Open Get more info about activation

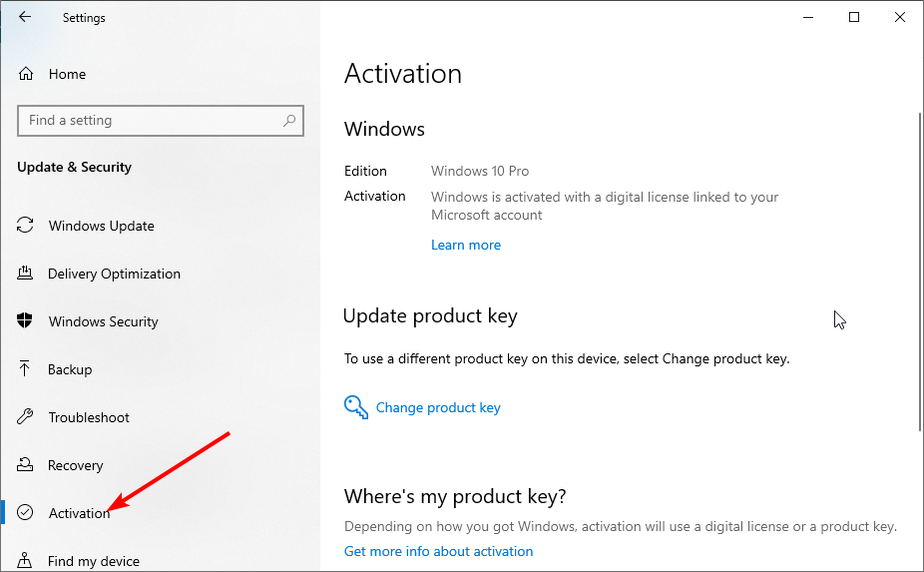point(438,551)
